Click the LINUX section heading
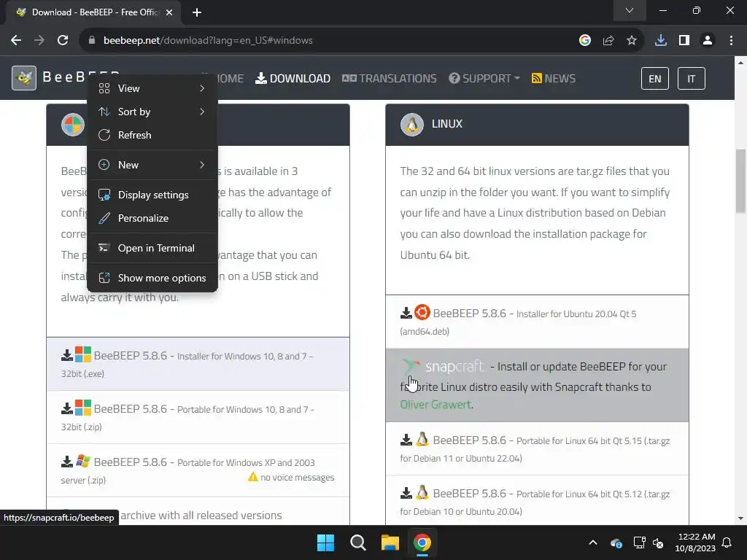Viewport: 747px width, 560px height. [x=447, y=124]
